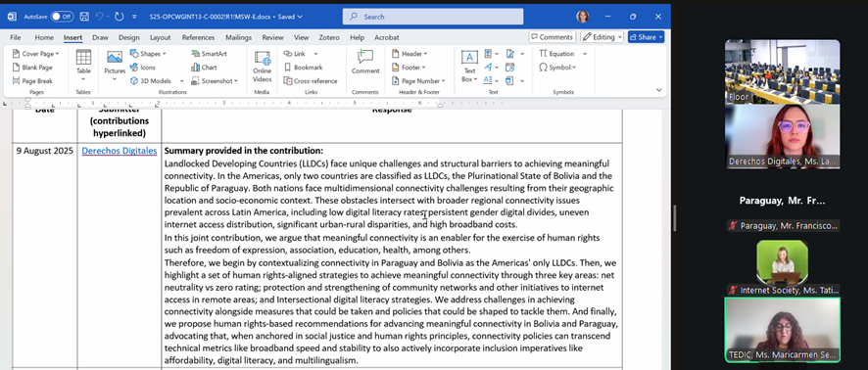Save the document with the disk icon
The height and width of the screenshot is (370, 868).
(x=84, y=17)
